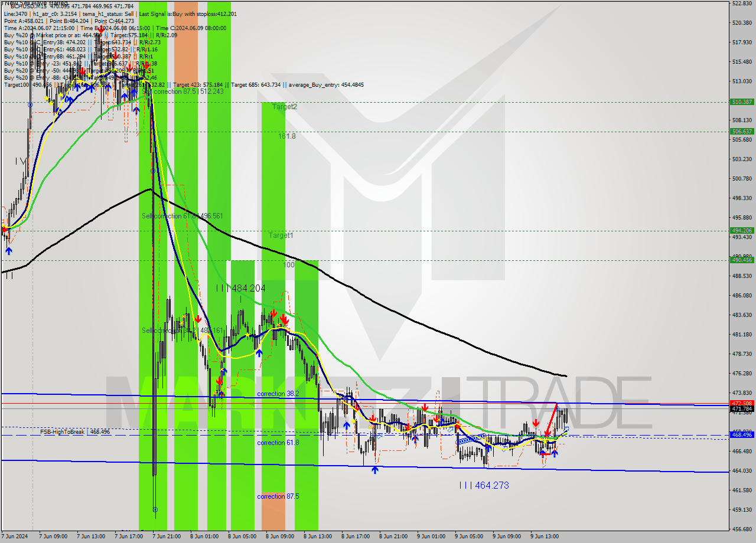Click the '7 Jun 2024' date label
The width and height of the screenshot is (756, 543).
15,537
